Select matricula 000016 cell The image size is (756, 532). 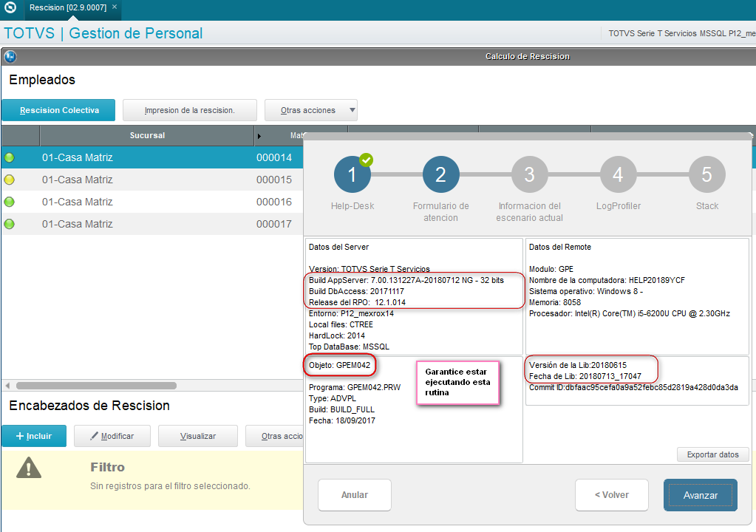pos(274,202)
